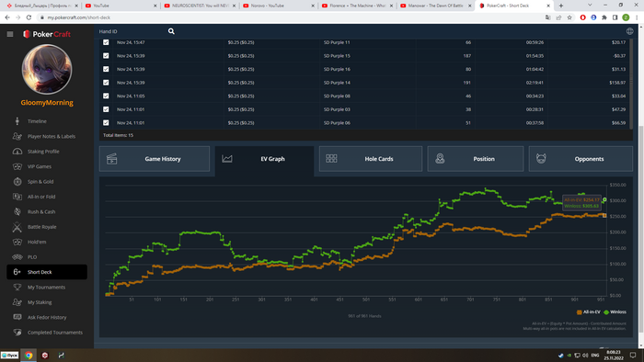Open the Chrome extensions puzzle icon
This screenshot has width=644, height=362.
coord(604,17)
